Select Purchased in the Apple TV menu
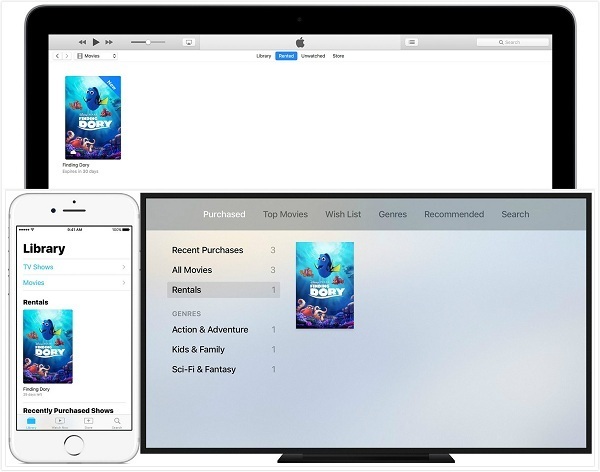 point(224,214)
